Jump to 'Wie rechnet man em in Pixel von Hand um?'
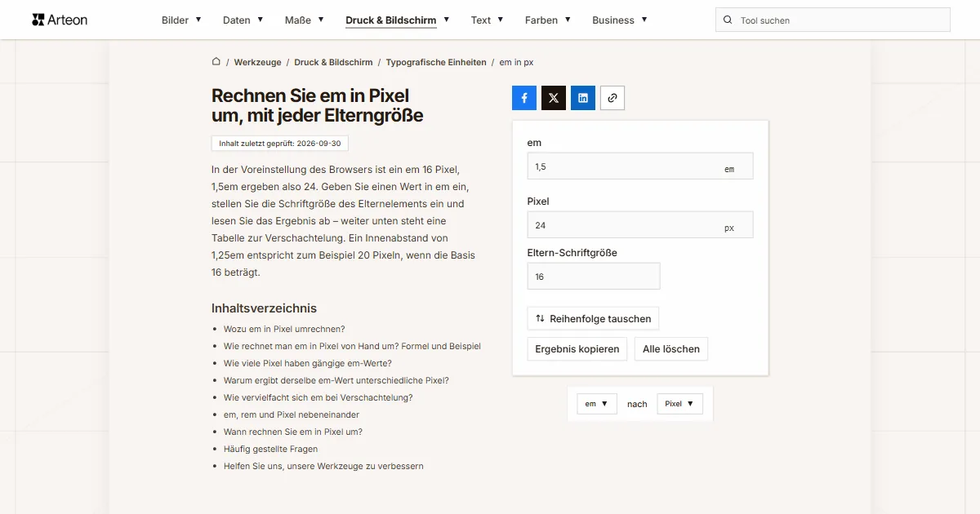980x514 pixels. click(352, 347)
